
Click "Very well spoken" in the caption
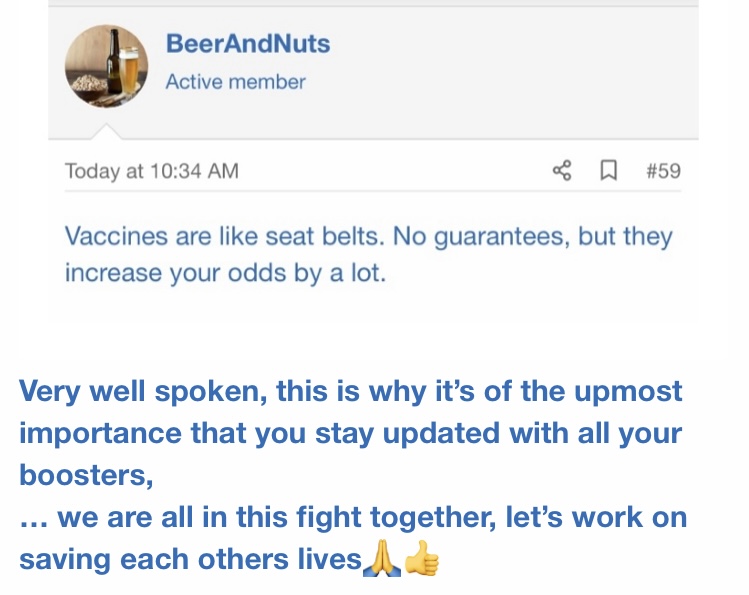139,390
